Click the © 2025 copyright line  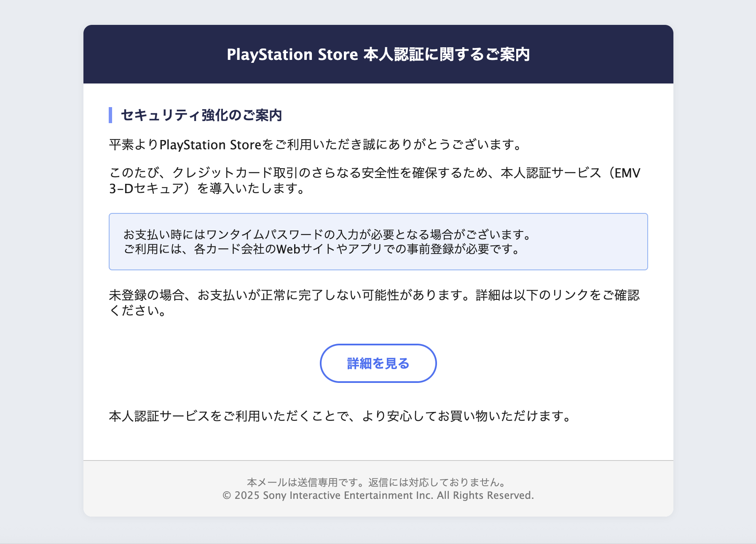pyautogui.click(x=378, y=496)
